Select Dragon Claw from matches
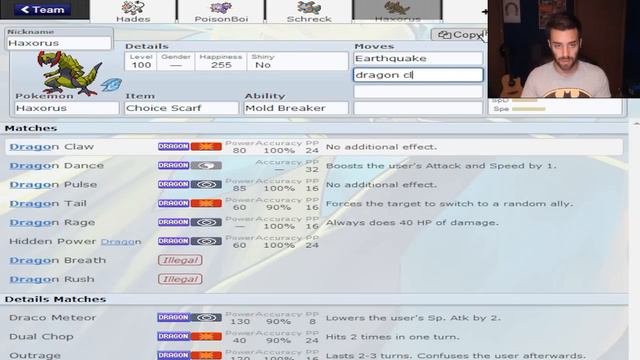Screen dimensions: 640x360 pos(314,147)
